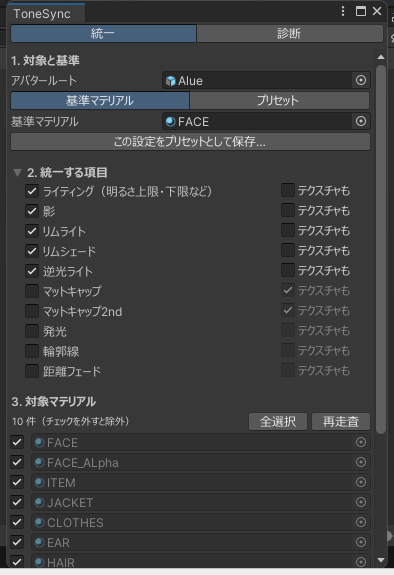Exclude CLOTHES material via its checkbox
This screenshot has height=575, width=394.
(x=17, y=522)
